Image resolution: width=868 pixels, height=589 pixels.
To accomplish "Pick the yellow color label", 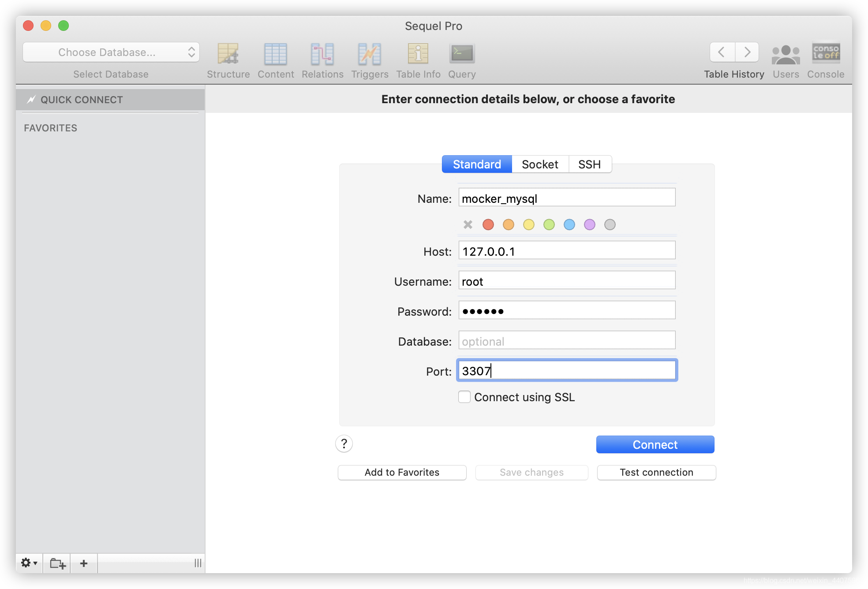I will click(529, 225).
